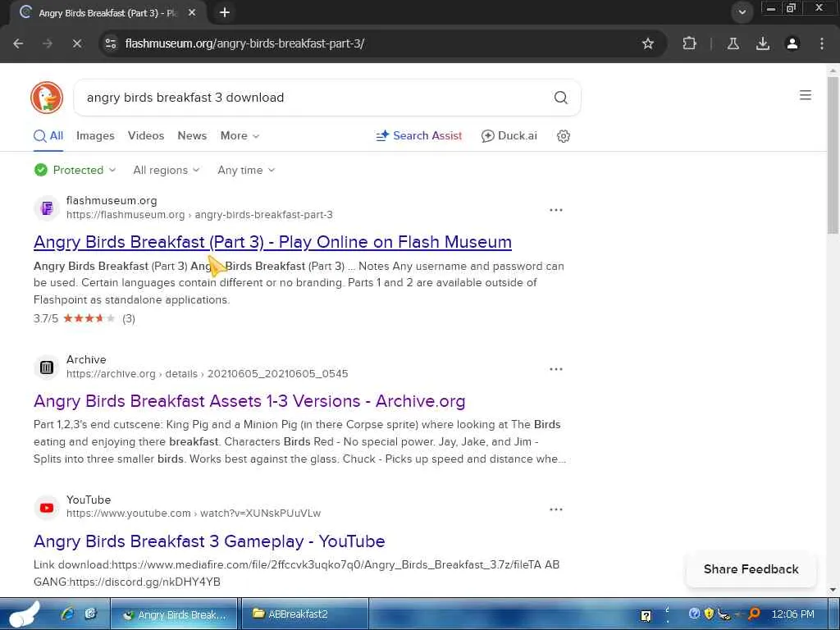Image resolution: width=840 pixels, height=630 pixels.
Task: Open Duck.ai chat
Action: pos(509,136)
